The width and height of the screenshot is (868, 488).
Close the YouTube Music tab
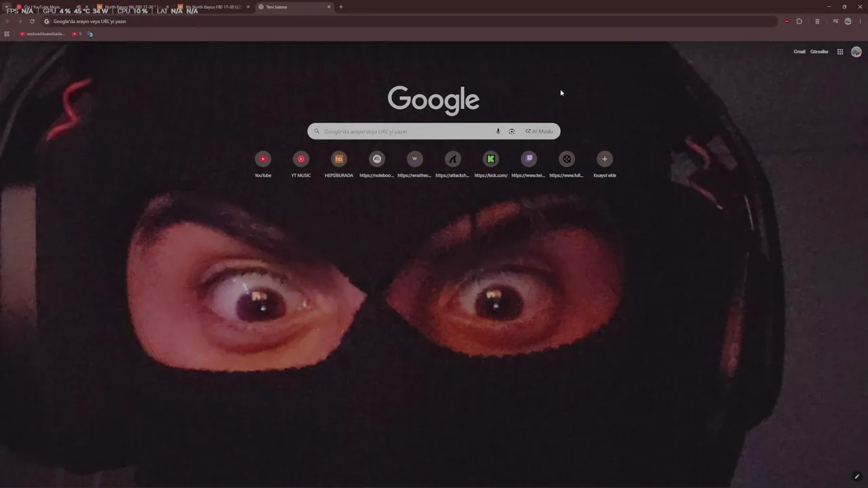click(87, 7)
